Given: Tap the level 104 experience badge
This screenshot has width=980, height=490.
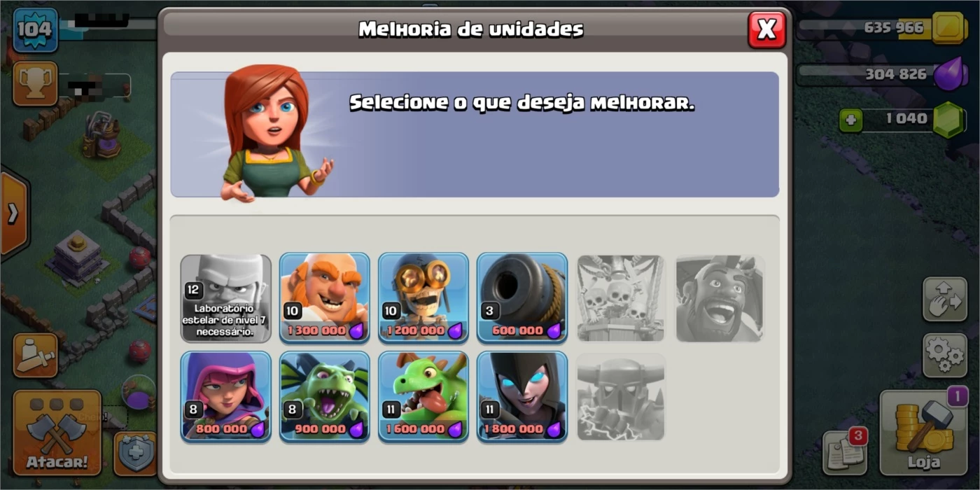Looking at the screenshot, I should pos(35,29).
